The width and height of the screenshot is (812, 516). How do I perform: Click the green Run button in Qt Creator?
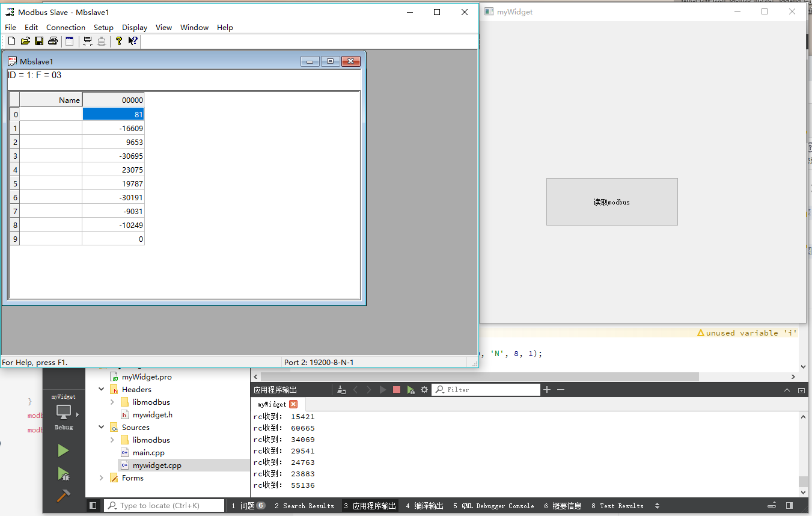[63, 450]
